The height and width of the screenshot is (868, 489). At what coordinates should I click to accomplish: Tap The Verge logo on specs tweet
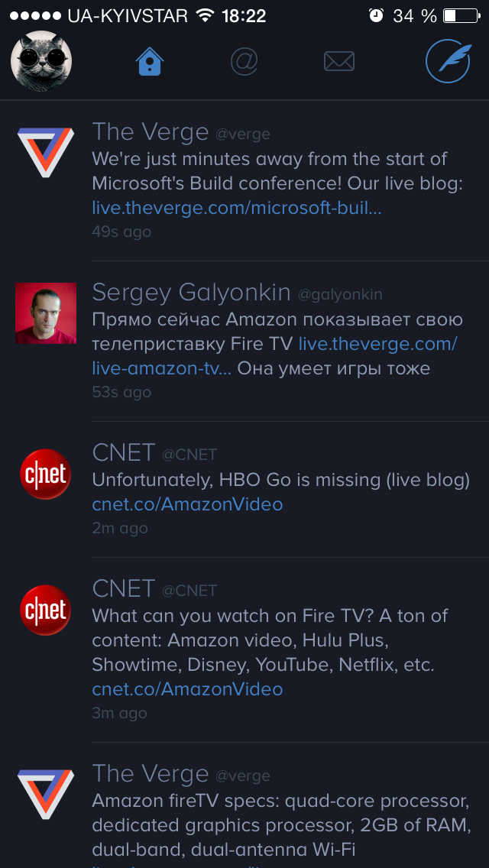[x=46, y=793]
